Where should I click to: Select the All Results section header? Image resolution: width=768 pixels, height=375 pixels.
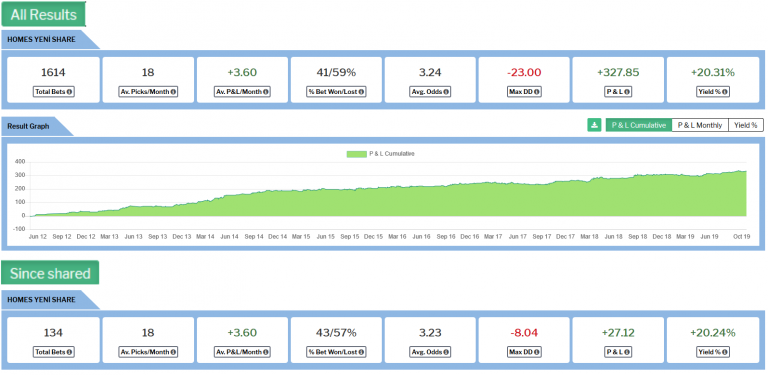tap(44, 15)
